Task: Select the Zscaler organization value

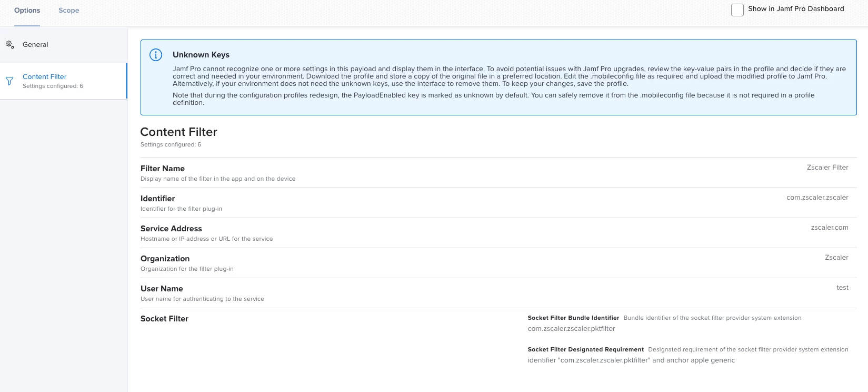Action: pyautogui.click(x=836, y=258)
